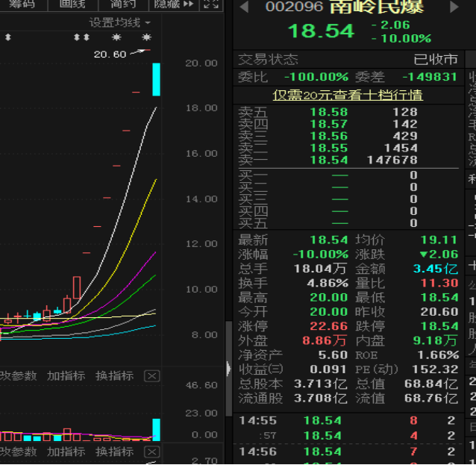Click the vertical scrollbar thumb on the panel divider

point(229,369)
